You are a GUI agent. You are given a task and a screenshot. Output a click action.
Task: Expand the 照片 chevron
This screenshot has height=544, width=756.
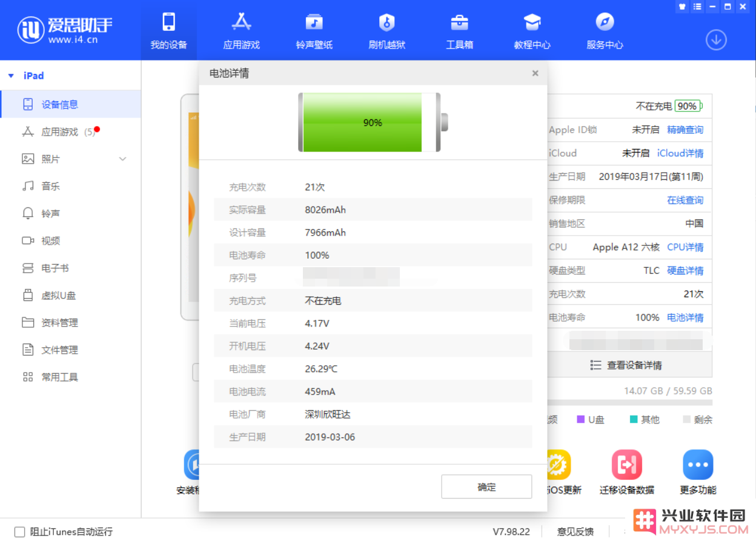point(123,159)
